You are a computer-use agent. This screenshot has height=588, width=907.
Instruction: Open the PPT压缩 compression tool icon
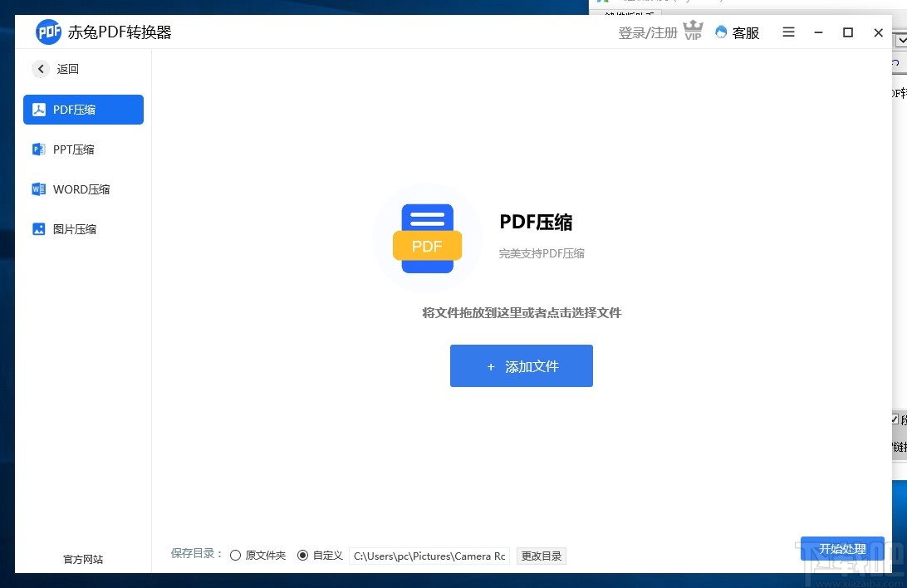tap(38, 149)
